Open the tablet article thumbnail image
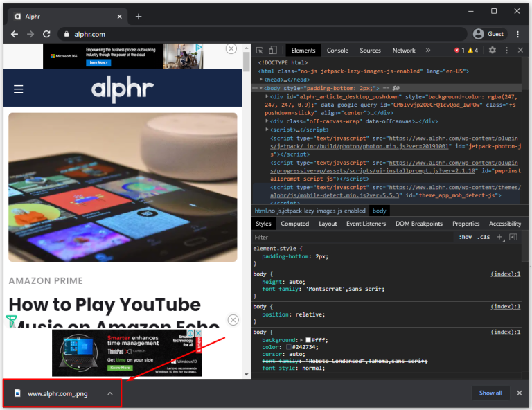 pyautogui.click(x=123, y=187)
